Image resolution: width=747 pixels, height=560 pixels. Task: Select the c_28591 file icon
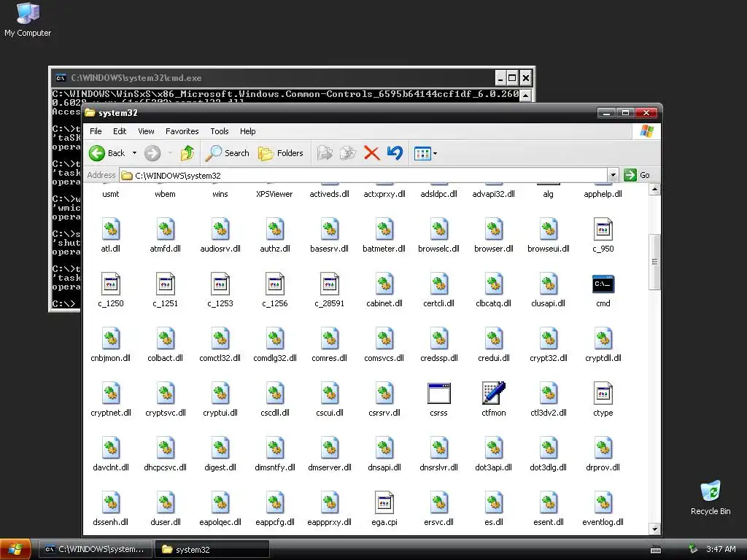coord(329,284)
